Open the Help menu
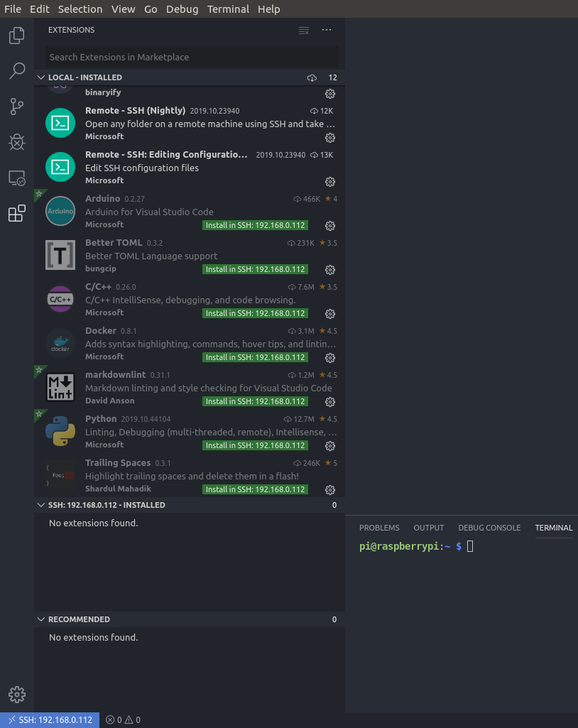Image resolution: width=578 pixels, height=728 pixels. (x=269, y=9)
